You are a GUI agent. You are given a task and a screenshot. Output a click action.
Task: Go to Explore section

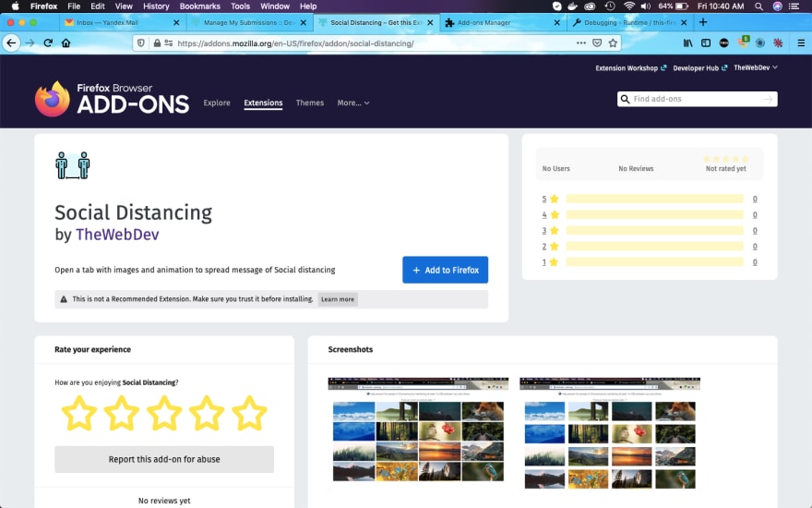[217, 103]
